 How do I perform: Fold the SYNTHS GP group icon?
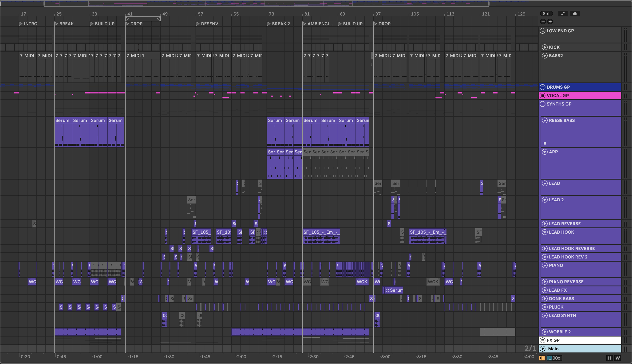[542, 104]
